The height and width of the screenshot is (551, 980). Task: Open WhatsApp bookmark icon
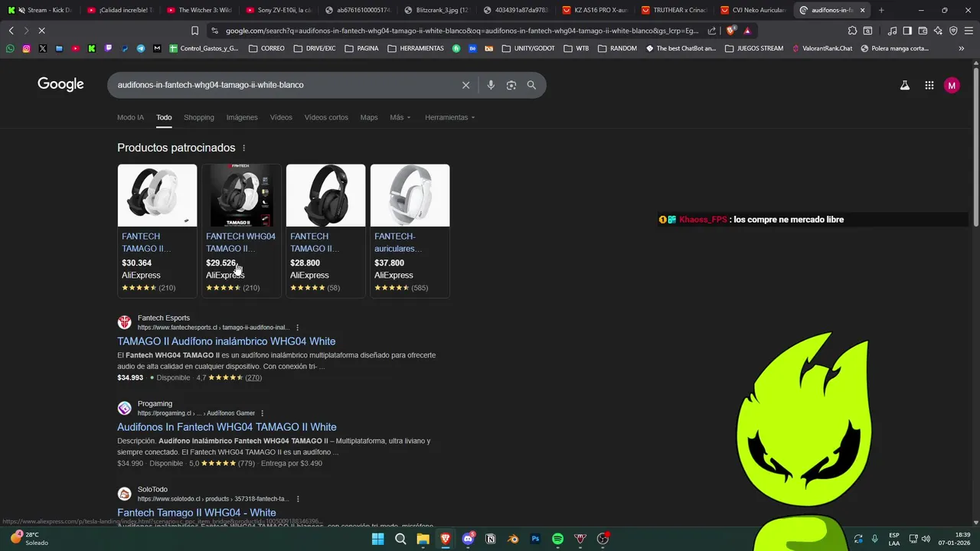tap(10, 48)
